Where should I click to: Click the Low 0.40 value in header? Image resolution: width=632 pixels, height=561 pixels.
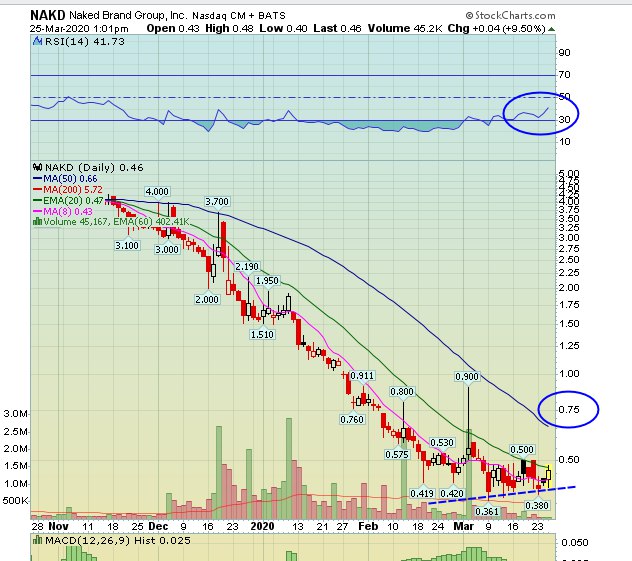[283, 29]
